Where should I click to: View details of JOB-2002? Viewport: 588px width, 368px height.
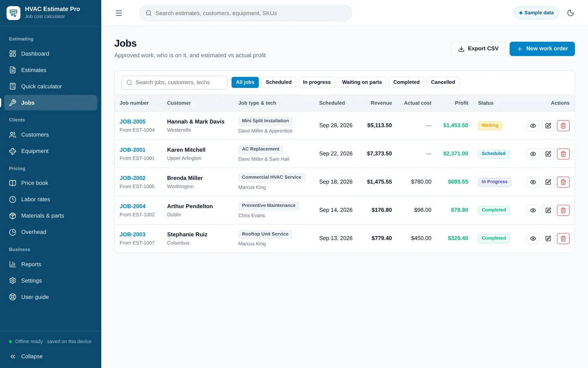[x=533, y=182]
